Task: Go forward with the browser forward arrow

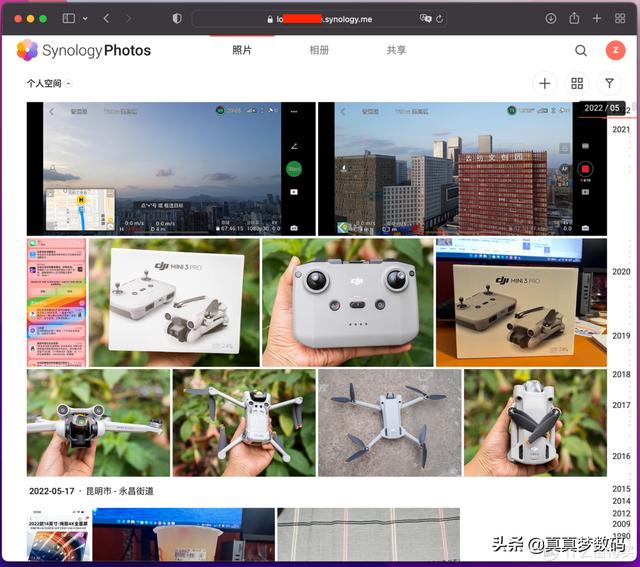Action: tap(129, 18)
